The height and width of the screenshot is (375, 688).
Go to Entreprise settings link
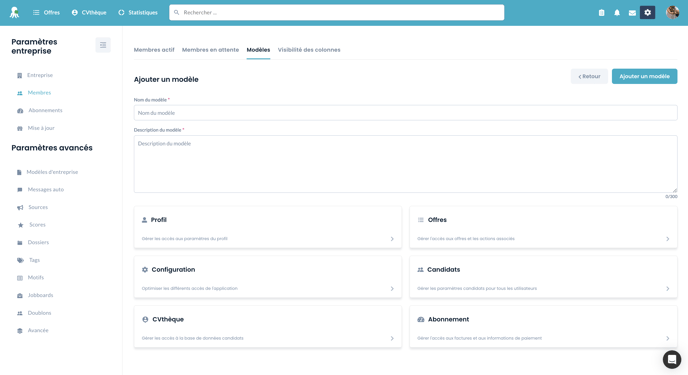pos(40,75)
